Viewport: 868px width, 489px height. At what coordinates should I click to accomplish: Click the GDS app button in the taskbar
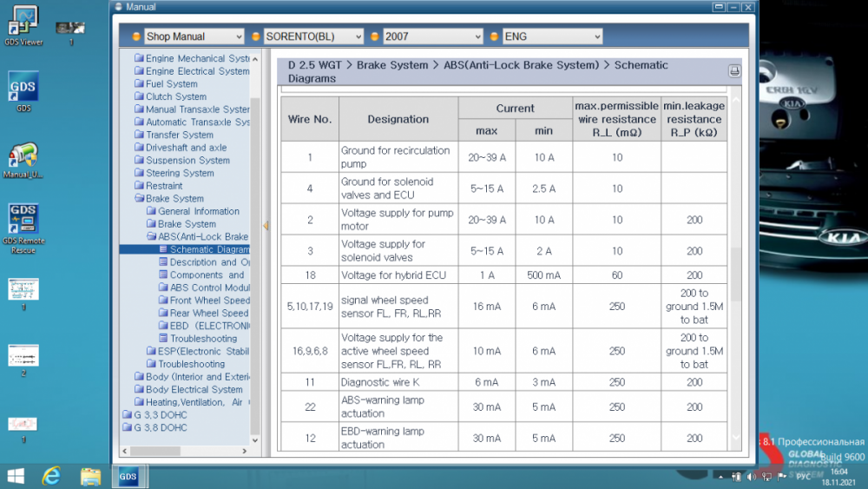coord(128,476)
